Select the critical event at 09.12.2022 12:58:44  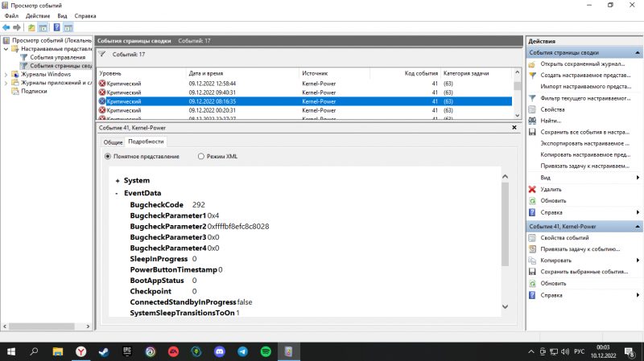point(304,84)
